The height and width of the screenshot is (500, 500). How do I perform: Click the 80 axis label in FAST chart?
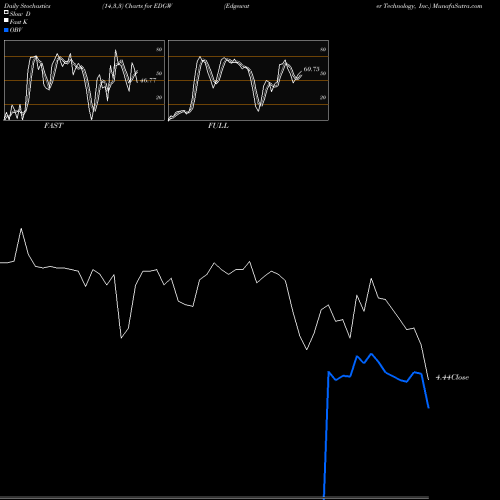coord(159,49)
